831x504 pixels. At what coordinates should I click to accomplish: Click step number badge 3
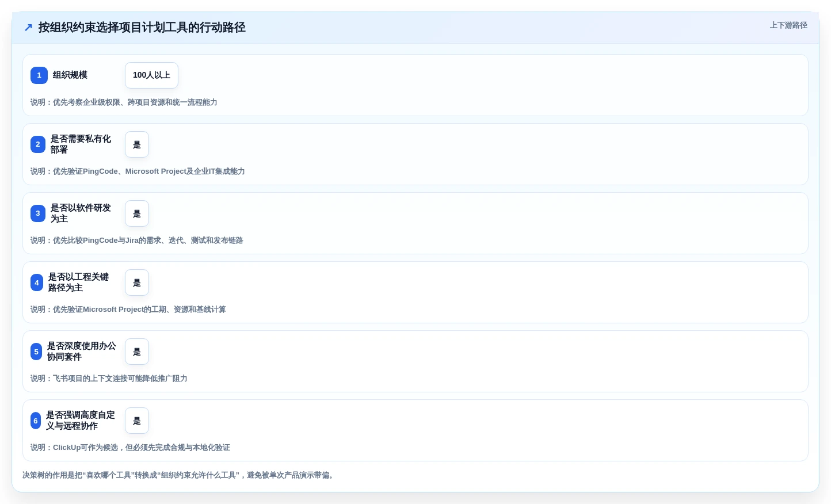coord(38,213)
